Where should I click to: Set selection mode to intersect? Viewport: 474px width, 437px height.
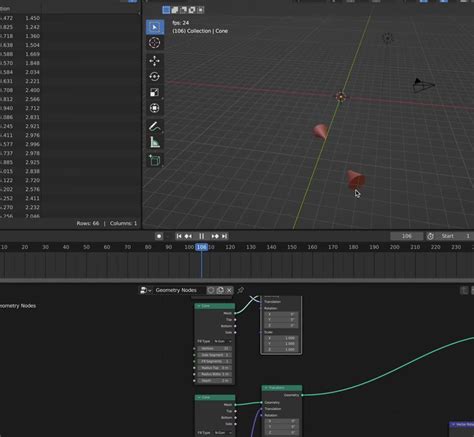[x=200, y=10]
